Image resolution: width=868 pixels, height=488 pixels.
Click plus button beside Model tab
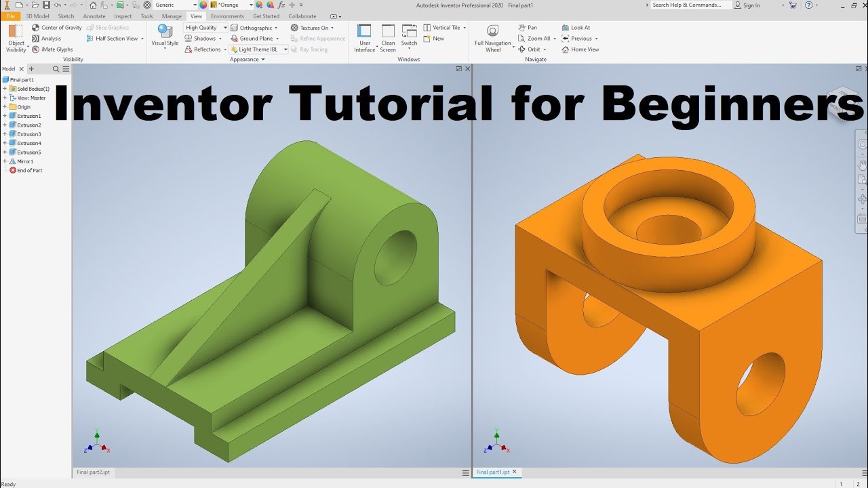coord(31,69)
